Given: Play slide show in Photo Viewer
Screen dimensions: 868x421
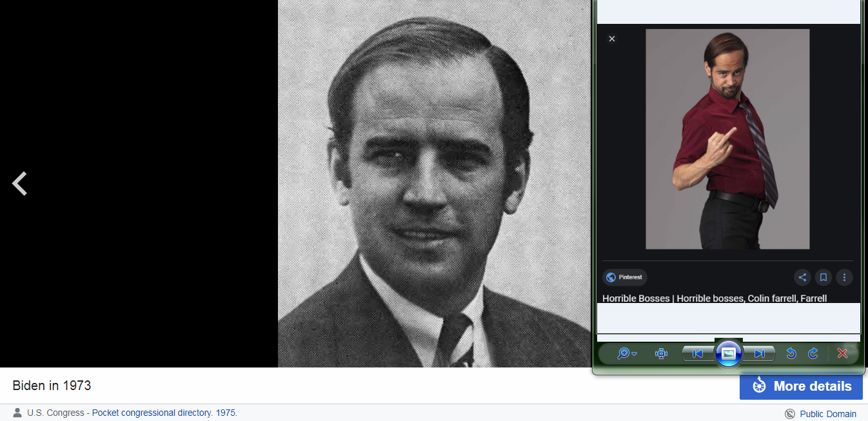Looking at the screenshot, I should 728,353.
